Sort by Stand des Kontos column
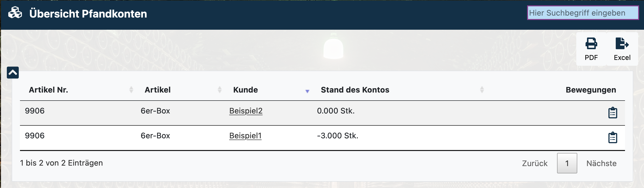 [355, 90]
